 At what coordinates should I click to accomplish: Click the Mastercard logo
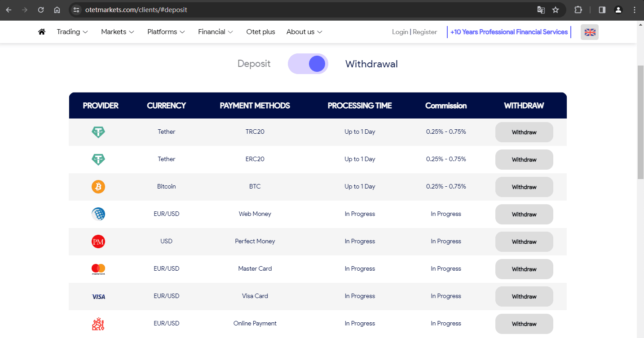tap(98, 269)
